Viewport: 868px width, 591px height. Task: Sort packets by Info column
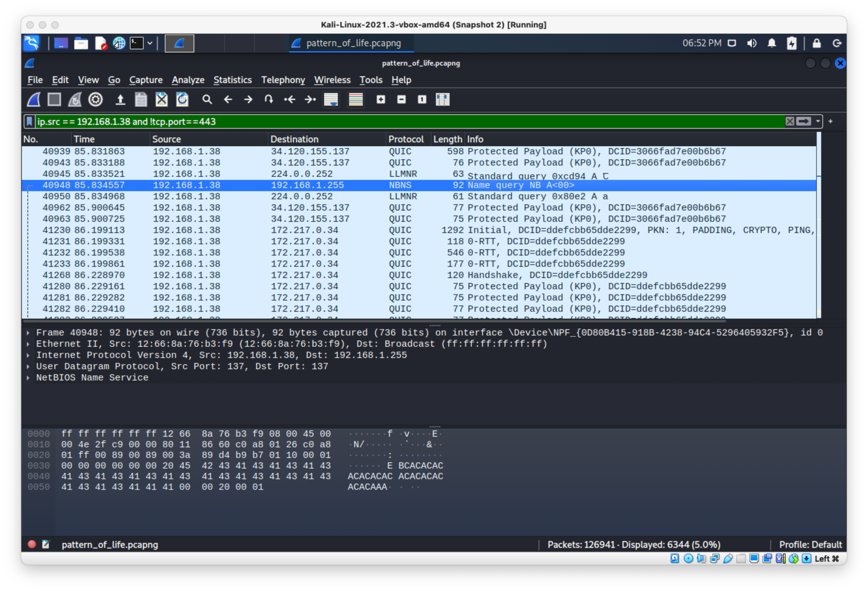[x=640, y=139]
